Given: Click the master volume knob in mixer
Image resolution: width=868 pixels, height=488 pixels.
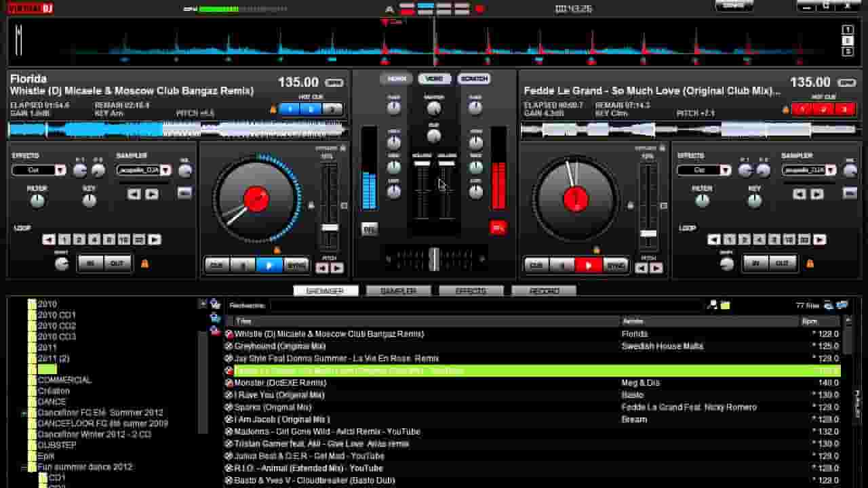Looking at the screenshot, I should click(434, 108).
